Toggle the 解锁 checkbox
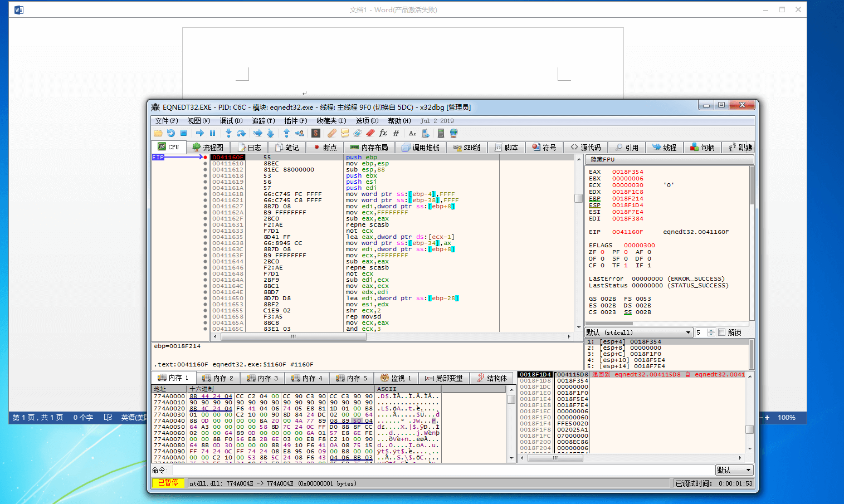Viewport: 844px width, 504px height. click(722, 332)
